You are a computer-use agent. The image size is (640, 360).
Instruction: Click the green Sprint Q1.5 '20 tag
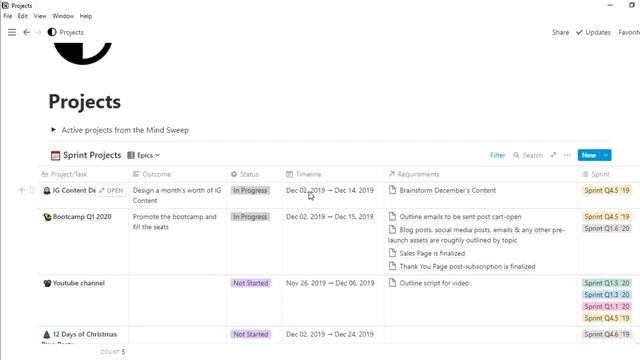coord(607,283)
